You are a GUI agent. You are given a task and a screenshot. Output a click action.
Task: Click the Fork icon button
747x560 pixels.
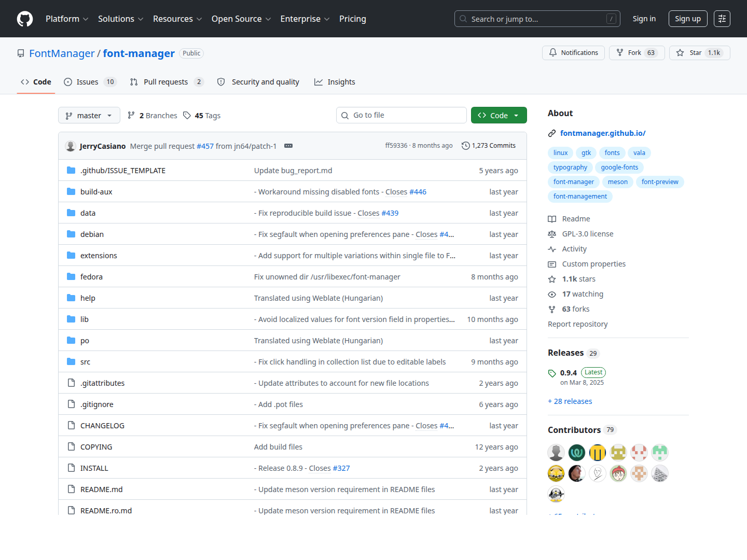[620, 53]
